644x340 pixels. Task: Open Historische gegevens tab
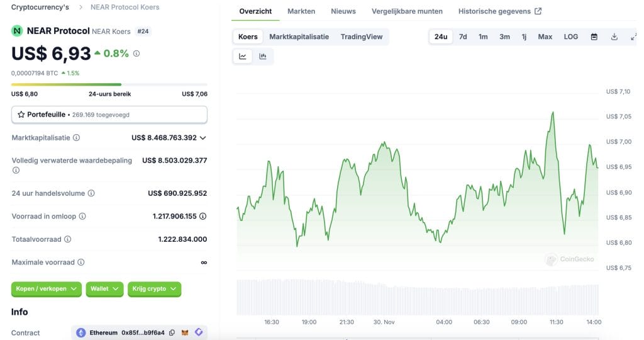(500, 11)
